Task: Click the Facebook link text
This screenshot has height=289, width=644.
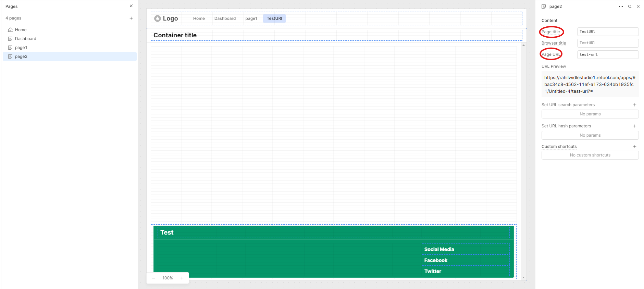Action: point(436,260)
